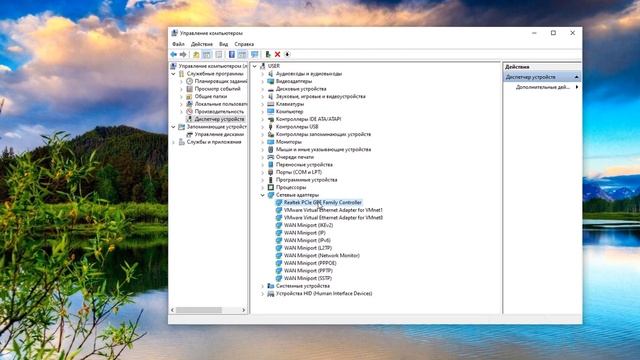Open the Файл menu
Image resolution: width=640 pixels, height=360 pixels.
pyautogui.click(x=178, y=44)
